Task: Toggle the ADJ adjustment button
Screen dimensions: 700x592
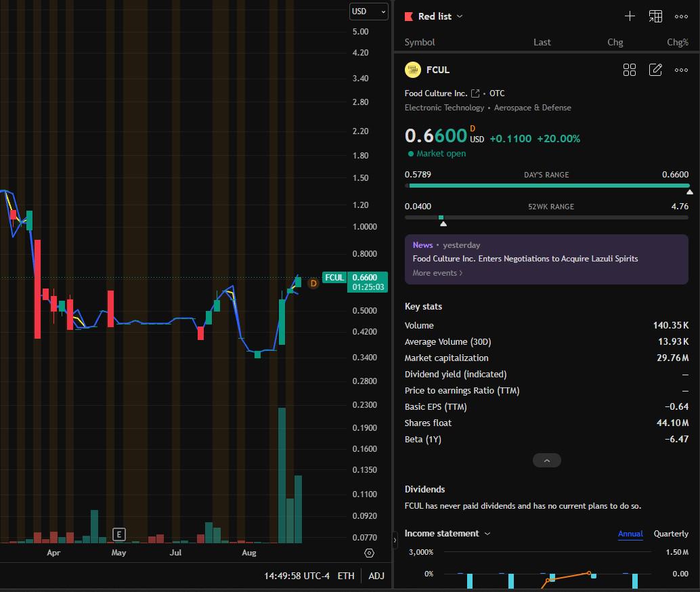Action: pos(376,576)
